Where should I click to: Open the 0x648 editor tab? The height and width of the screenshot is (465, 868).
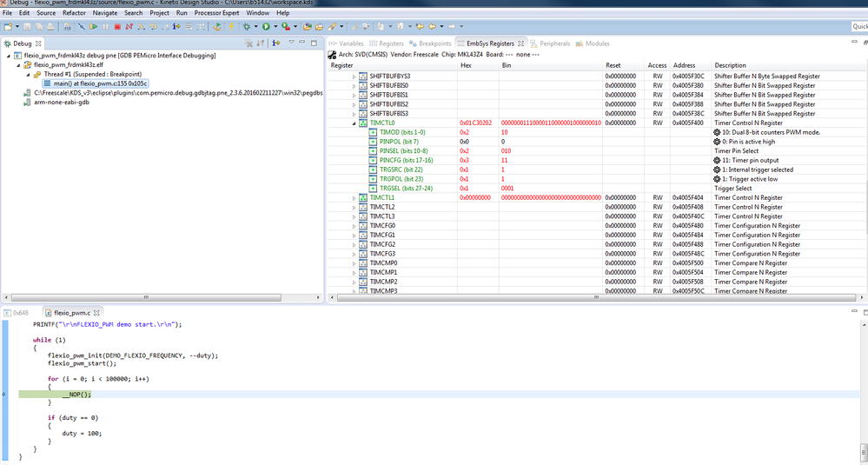click(x=16, y=313)
